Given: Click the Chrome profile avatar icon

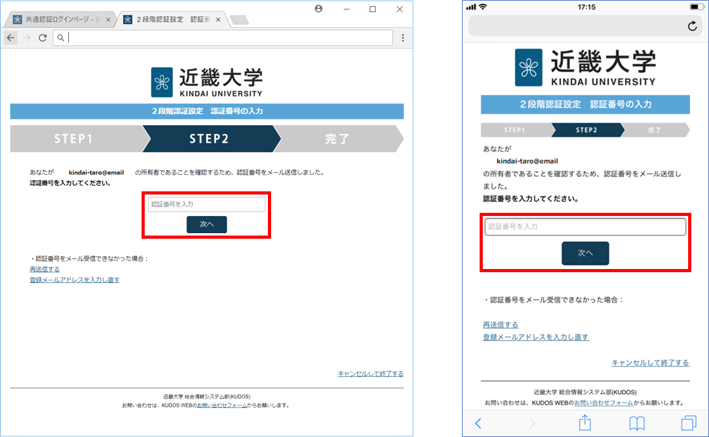Looking at the screenshot, I should 318,9.
